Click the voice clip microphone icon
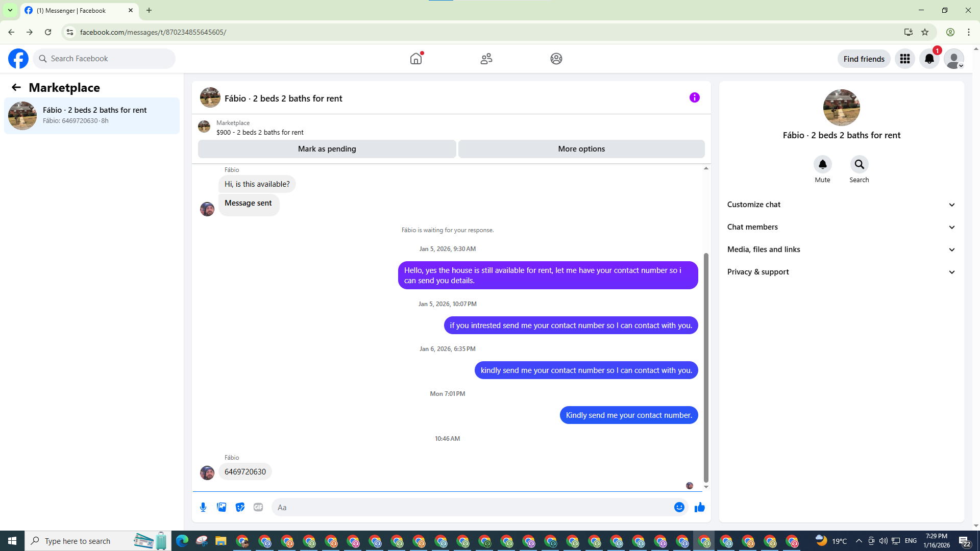 (x=203, y=507)
